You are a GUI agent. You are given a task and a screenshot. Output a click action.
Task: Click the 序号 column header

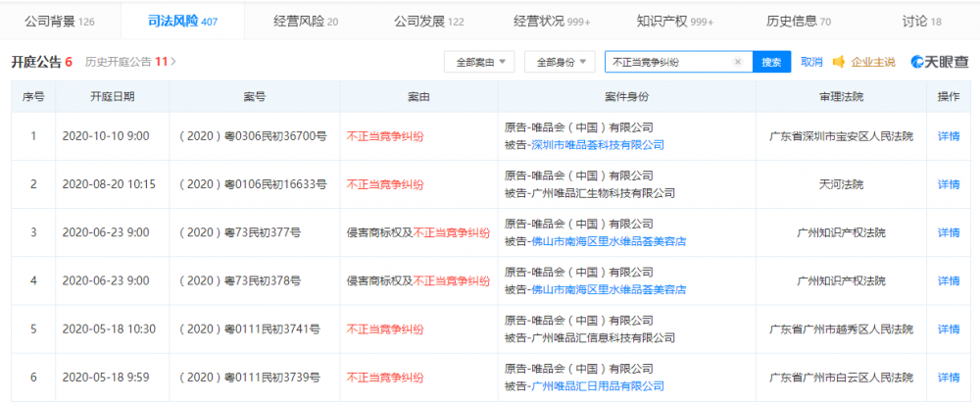[x=33, y=97]
